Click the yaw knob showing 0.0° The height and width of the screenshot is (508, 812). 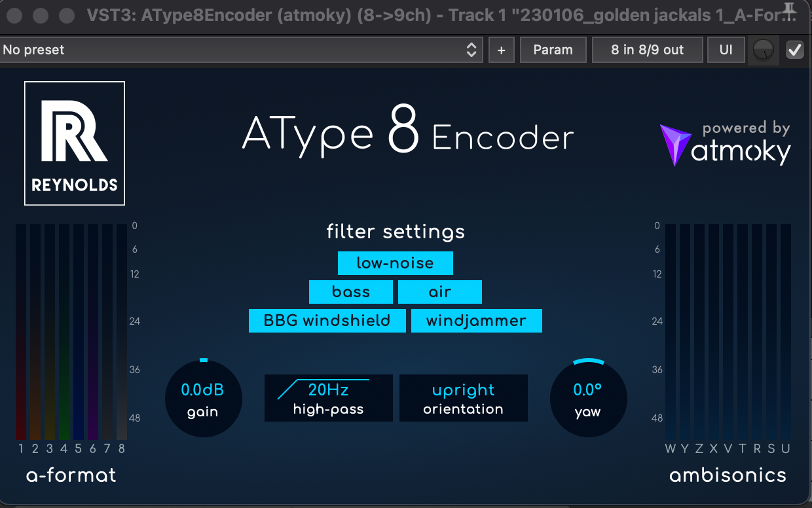(587, 399)
